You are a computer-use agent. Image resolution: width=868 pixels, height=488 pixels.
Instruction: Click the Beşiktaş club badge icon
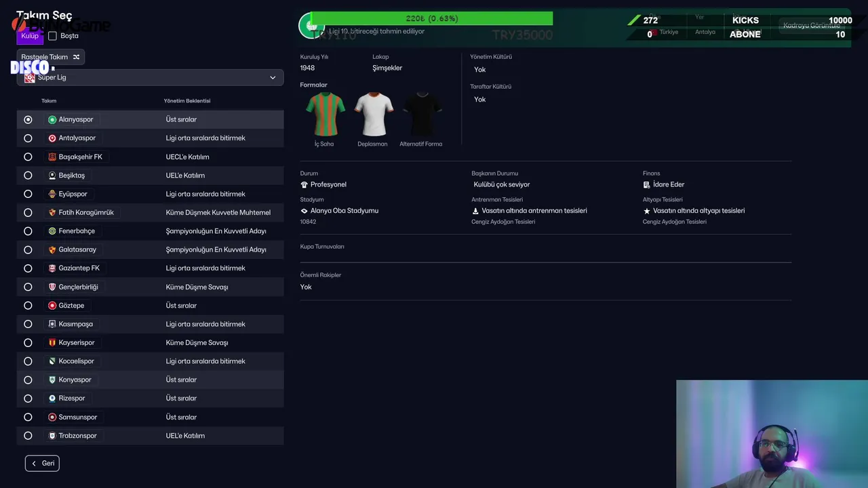point(52,176)
